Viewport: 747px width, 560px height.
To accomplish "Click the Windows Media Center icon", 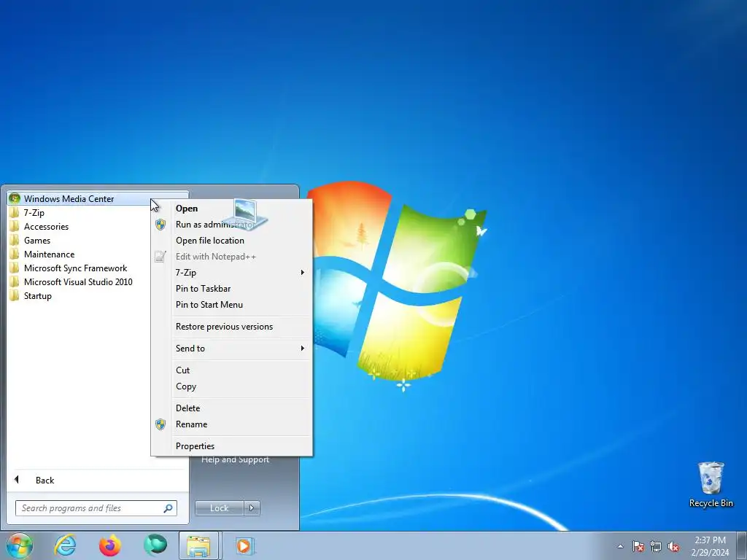I will tap(15, 198).
